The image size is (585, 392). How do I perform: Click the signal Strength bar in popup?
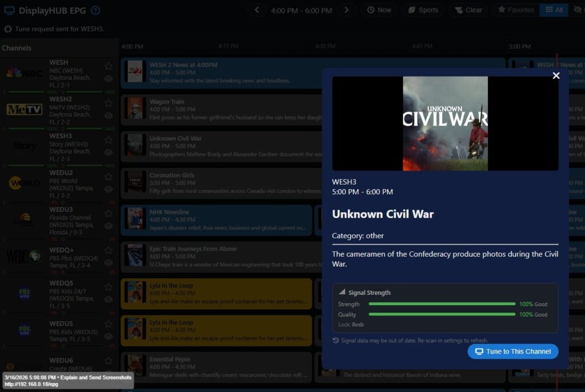(442, 305)
